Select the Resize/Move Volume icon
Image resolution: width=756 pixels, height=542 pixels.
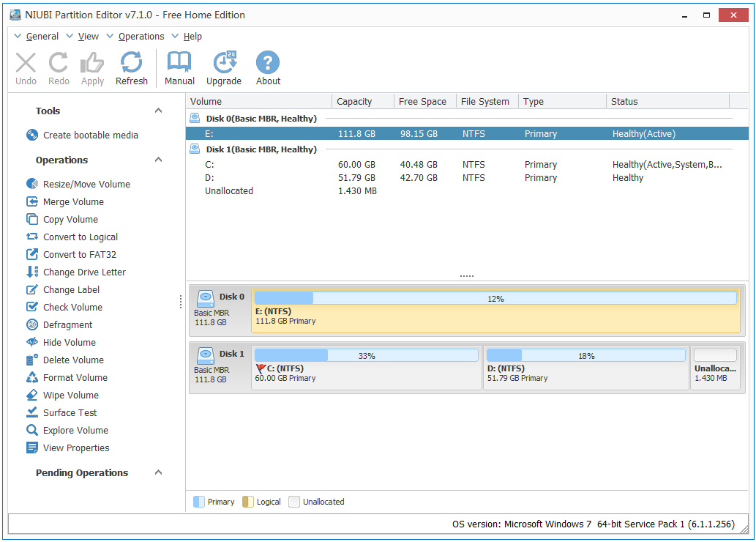click(32, 184)
